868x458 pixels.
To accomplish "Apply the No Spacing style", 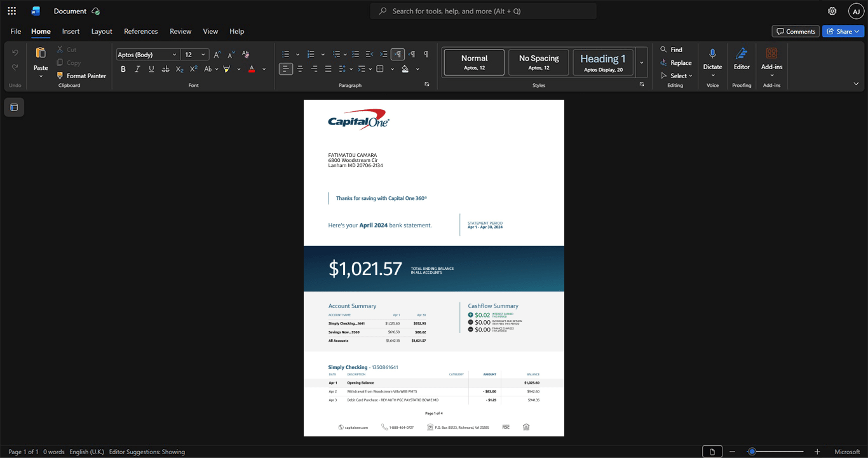I will [539, 62].
